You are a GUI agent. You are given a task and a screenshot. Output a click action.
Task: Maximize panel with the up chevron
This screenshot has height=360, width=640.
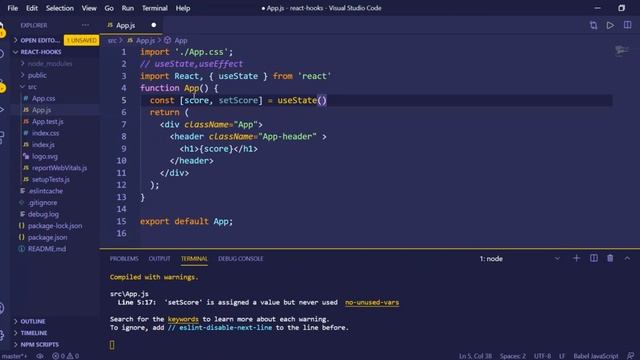click(627, 258)
